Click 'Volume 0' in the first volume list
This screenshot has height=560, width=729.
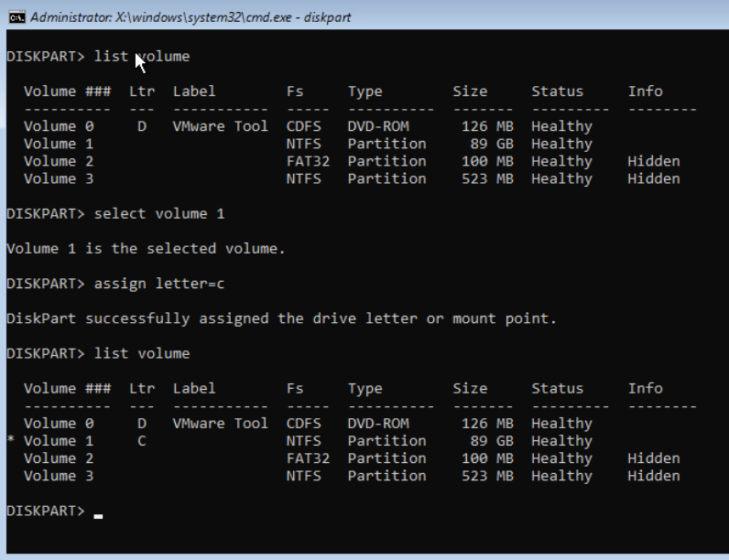tap(59, 126)
